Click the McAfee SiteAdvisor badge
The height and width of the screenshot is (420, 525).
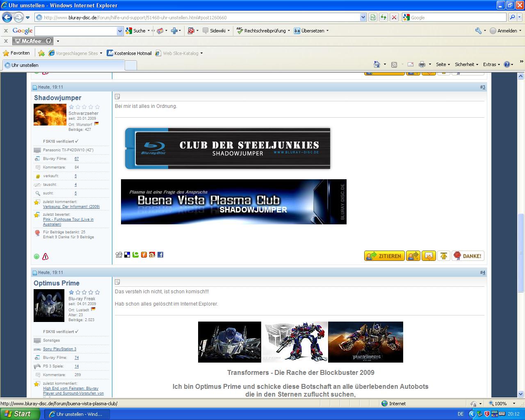[33, 41]
